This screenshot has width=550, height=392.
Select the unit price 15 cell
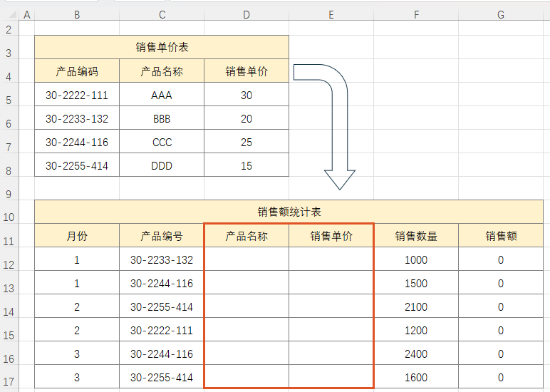(x=247, y=165)
